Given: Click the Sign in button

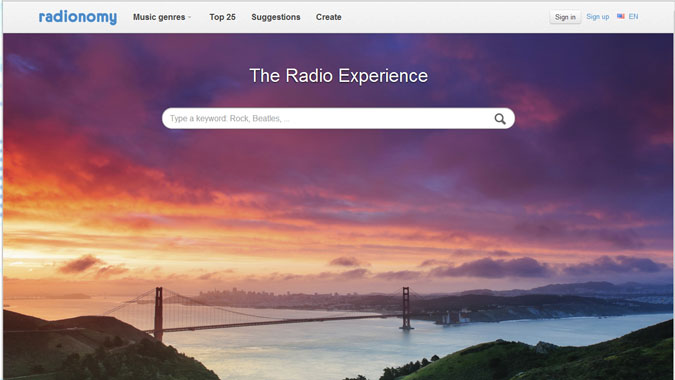Looking at the screenshot, I should (x=565, y=17).
